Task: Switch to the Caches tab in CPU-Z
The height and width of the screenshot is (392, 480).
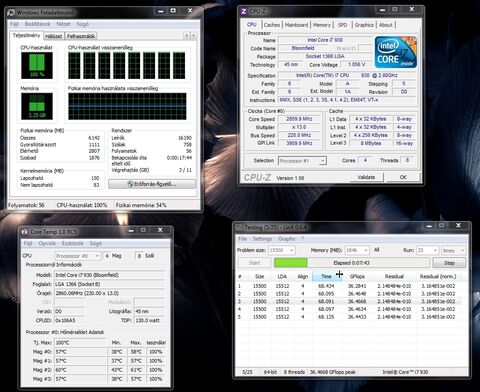Action: click(272, 25)
